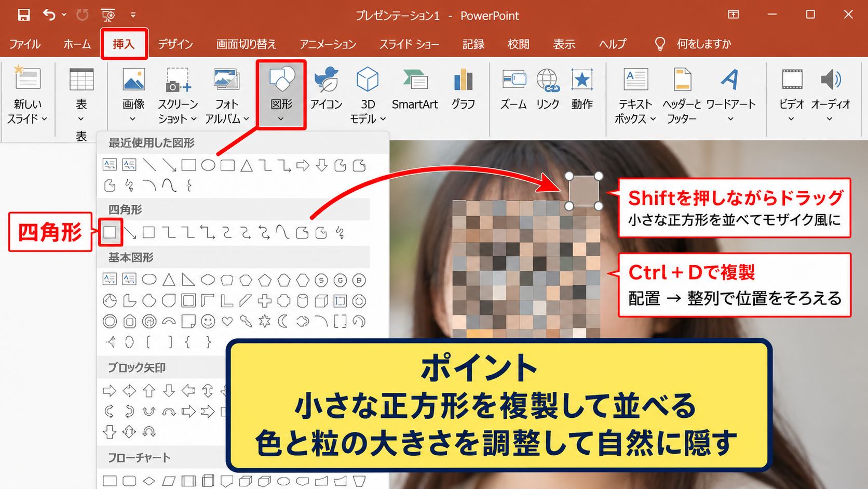Viewport: 868px width, 489px height.
Task: Open the 画像 picture insert icon
Action: pyautogui.click(x=133, y=96)
